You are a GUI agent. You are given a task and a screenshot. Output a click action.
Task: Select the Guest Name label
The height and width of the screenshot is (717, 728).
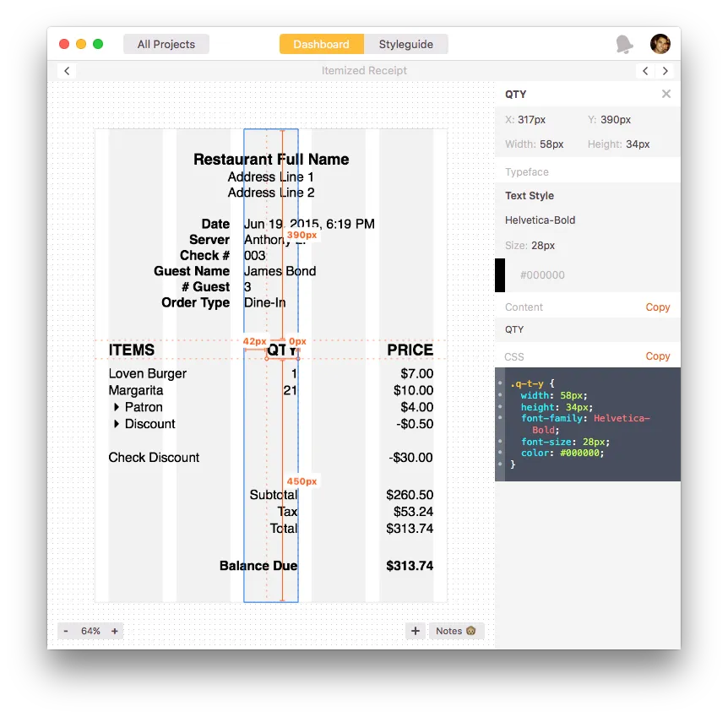click(x=192, y=271)
